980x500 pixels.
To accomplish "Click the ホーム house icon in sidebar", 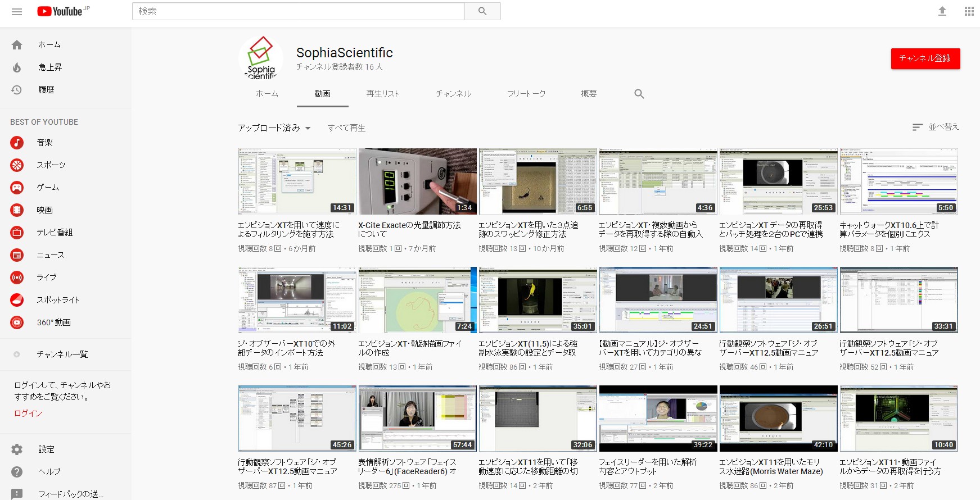I will tap(17, 45).
